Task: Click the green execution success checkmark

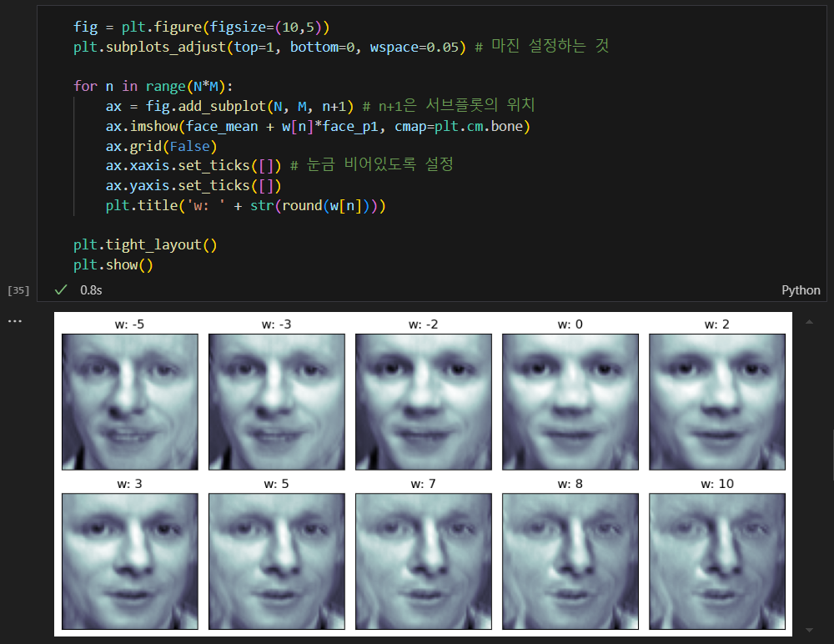Action: point(61,289)
